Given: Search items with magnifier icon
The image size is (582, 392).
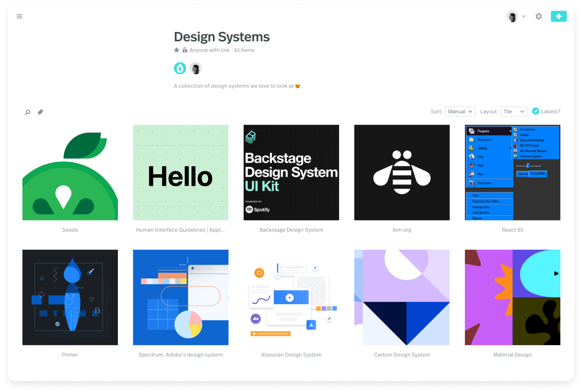Looking at the screenshot, I should point(28,112).
